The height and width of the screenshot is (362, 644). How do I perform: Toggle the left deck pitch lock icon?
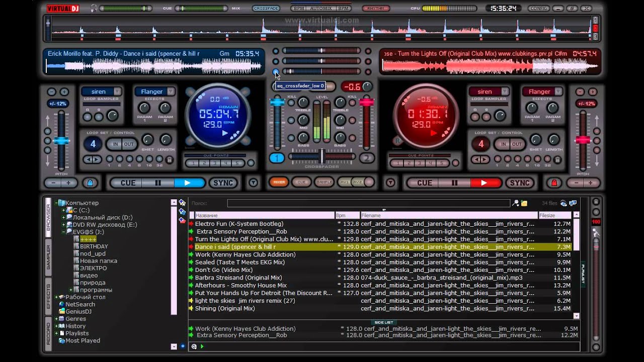(x=90, y=183)
